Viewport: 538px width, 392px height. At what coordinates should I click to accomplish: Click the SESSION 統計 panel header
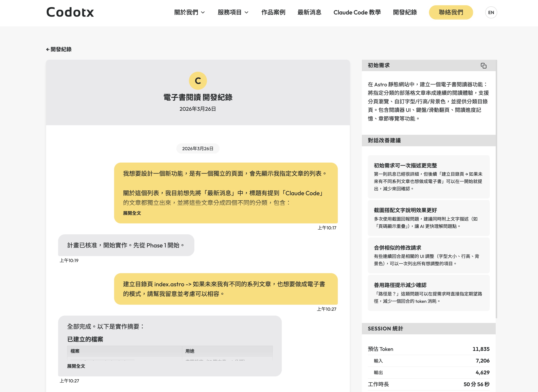(385, 329)
